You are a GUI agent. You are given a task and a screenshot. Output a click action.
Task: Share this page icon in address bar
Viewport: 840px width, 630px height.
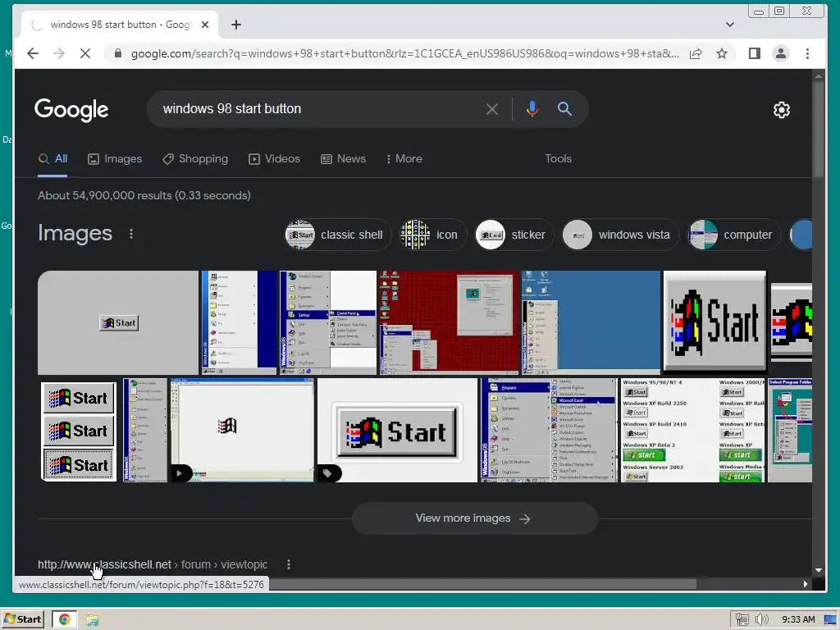(696, 53)
